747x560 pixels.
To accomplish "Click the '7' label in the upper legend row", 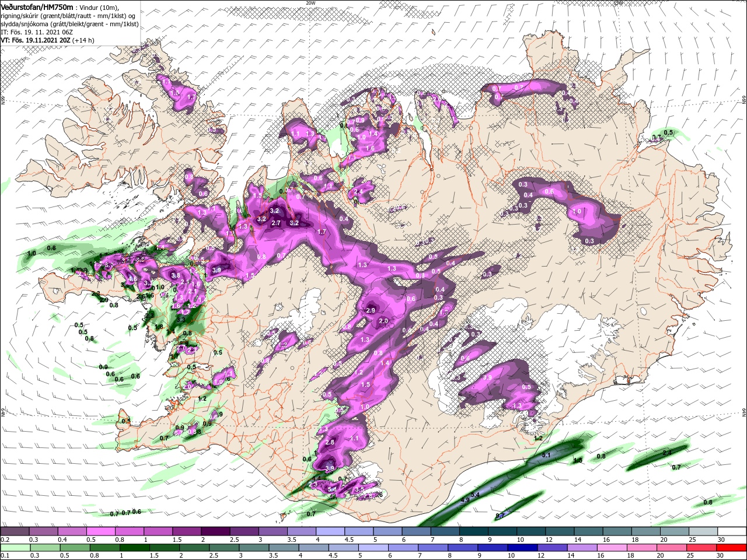I will (432, 540).
